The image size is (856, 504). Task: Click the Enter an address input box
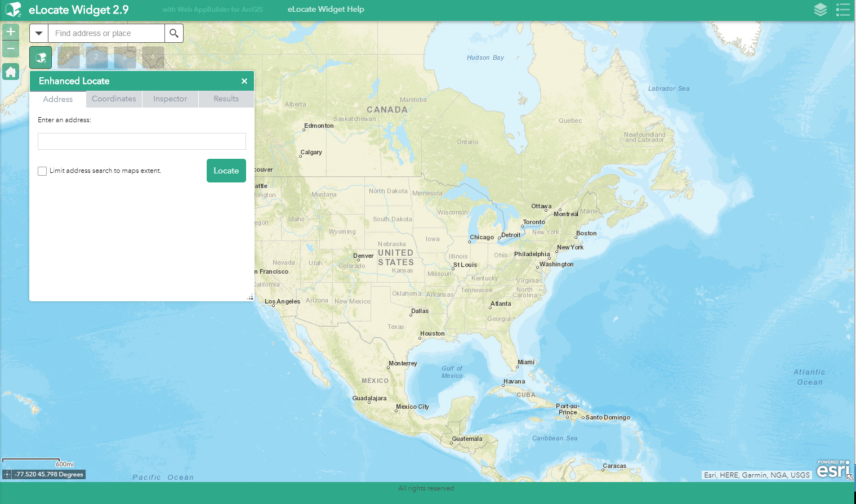coord(142,141)
